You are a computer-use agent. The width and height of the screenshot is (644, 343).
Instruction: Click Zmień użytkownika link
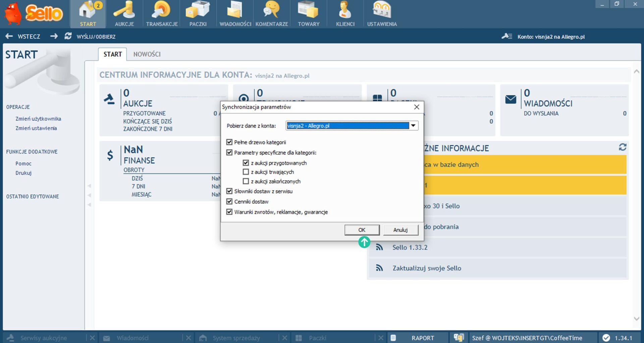(38, 119)
